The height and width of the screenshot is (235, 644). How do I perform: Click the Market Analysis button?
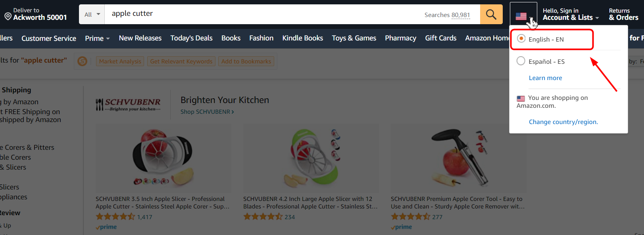[x=120, y=61]
